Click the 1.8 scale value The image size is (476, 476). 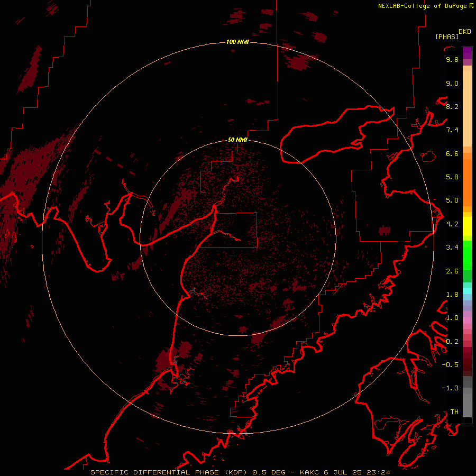[452, 294]
